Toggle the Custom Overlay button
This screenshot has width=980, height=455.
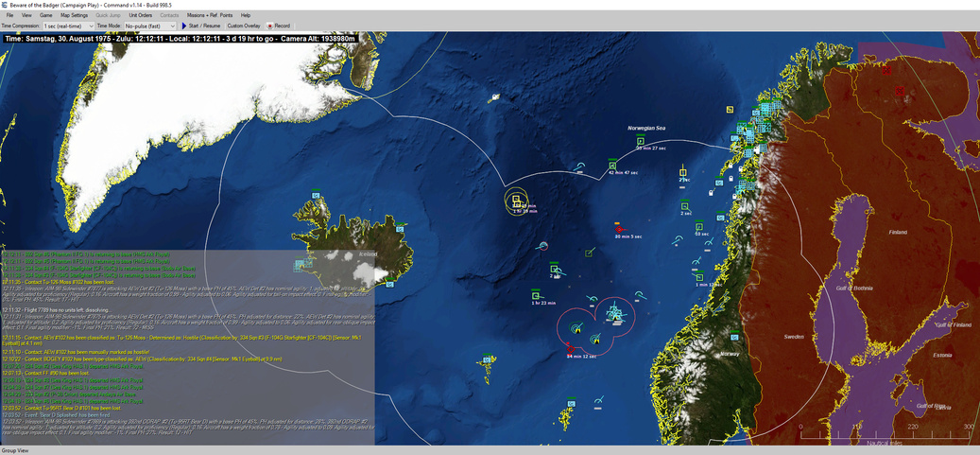pyautogui.click(x=243, y=26)
